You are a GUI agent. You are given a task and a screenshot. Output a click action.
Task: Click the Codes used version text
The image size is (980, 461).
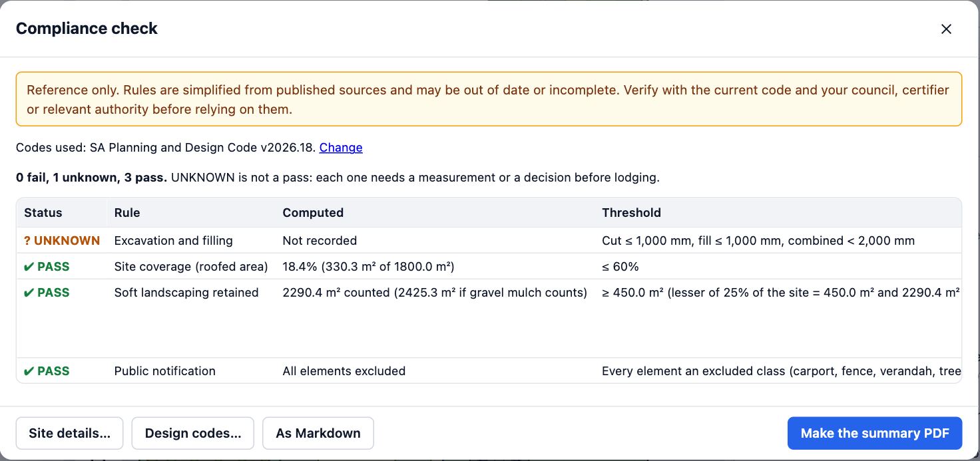click(166, 148)
